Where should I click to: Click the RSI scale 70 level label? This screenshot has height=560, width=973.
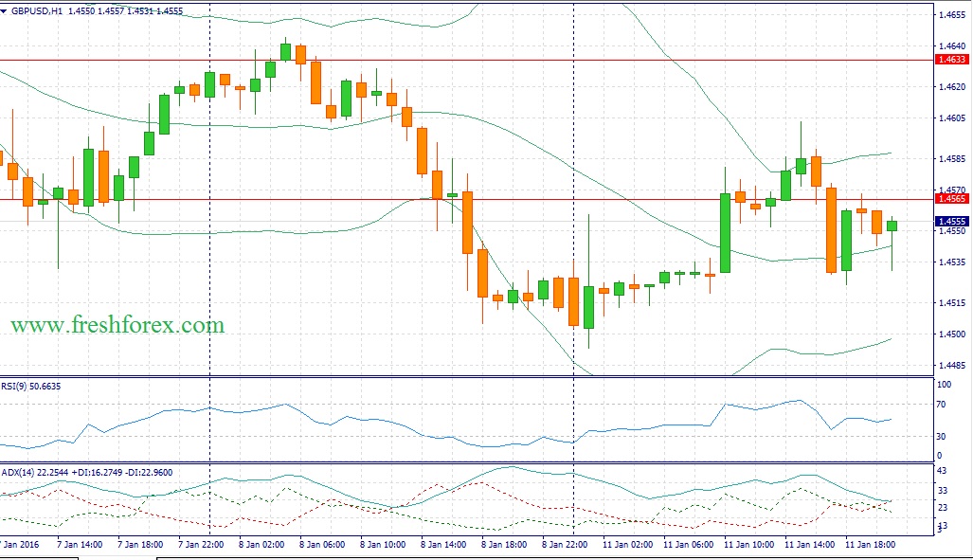(x=942, y=405)
